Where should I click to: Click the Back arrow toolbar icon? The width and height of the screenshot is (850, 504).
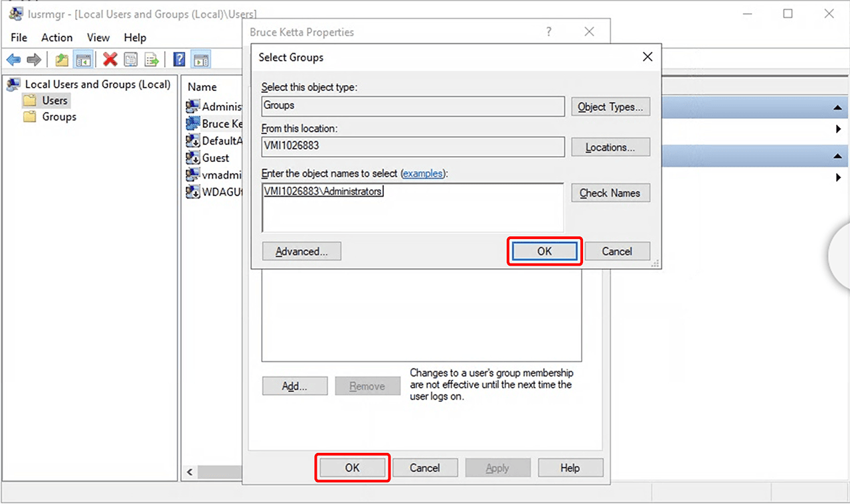click(x=13, y=60)
